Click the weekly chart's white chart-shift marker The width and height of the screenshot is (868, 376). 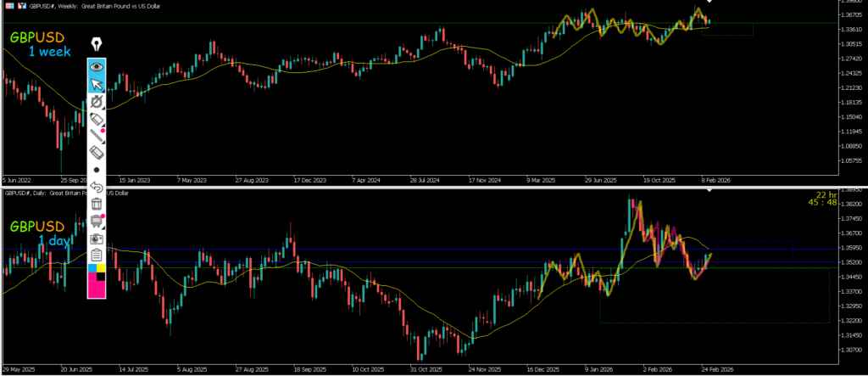click(x=709, y=3)
